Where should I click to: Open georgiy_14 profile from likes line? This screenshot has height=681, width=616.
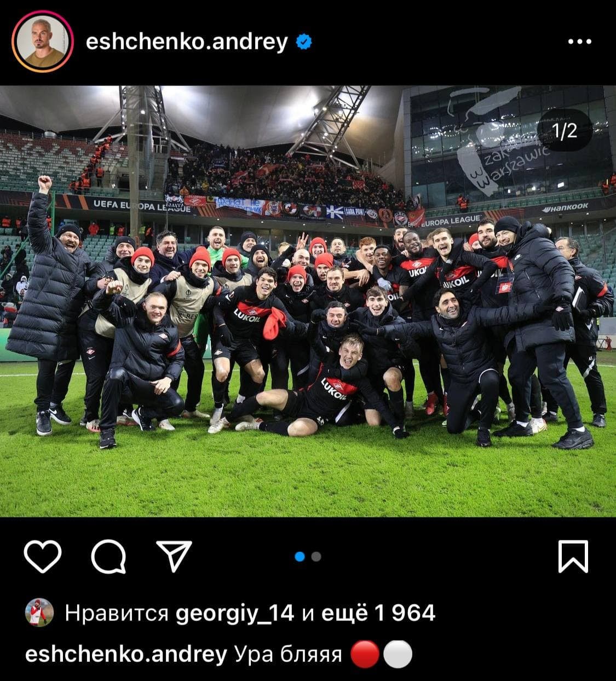click(235, 613)
